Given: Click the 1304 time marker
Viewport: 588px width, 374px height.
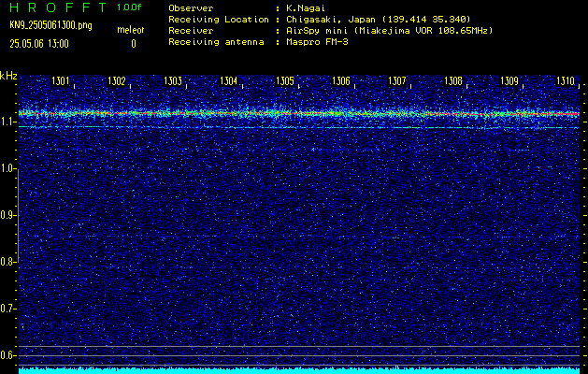Looking at the screenshot, I should click(229, 80).
